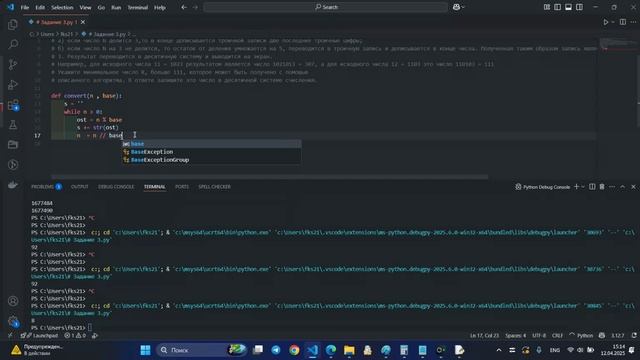Open File Explorer from the taskbar
The width and height of the screenshot is (640, 360).
[x=349, y=350]
